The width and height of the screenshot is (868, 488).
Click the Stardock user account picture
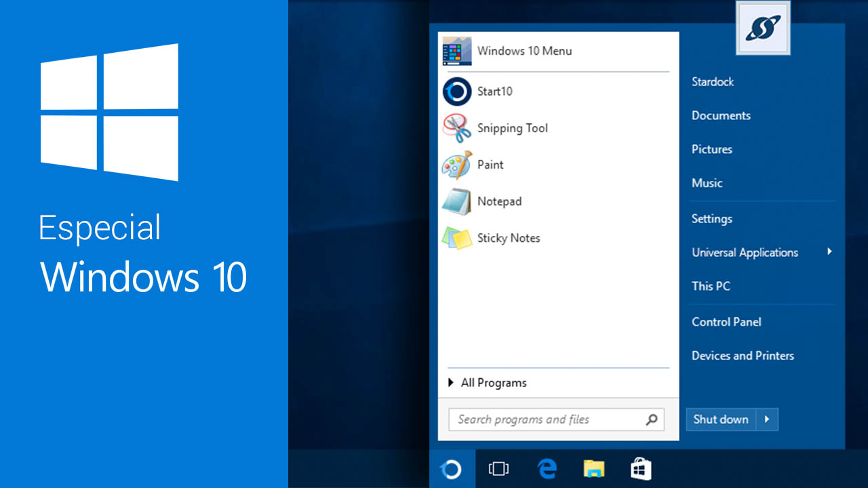(x=763, y=28)
